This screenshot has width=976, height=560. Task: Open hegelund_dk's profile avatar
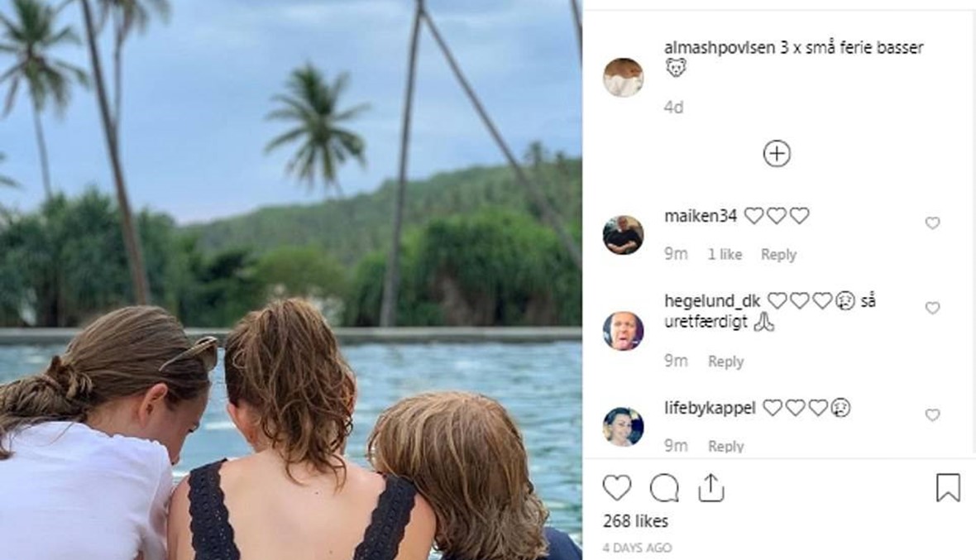[623, 331]
